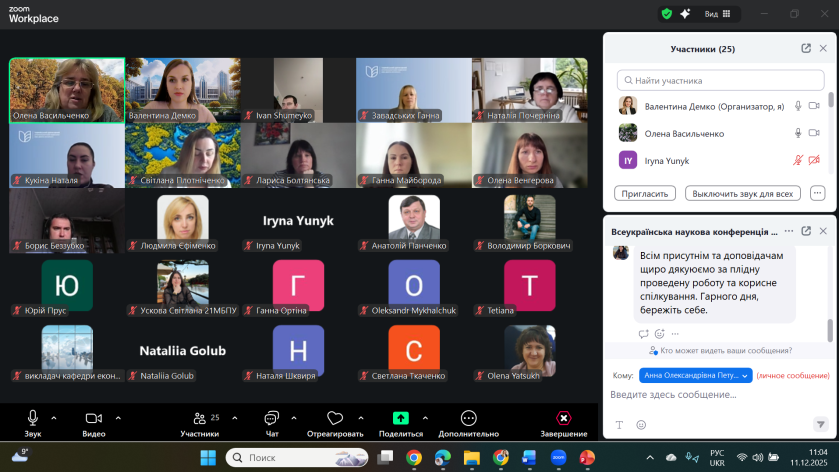Add emoji reaction to chat message

pyautogui.click(x=659, y=334)
